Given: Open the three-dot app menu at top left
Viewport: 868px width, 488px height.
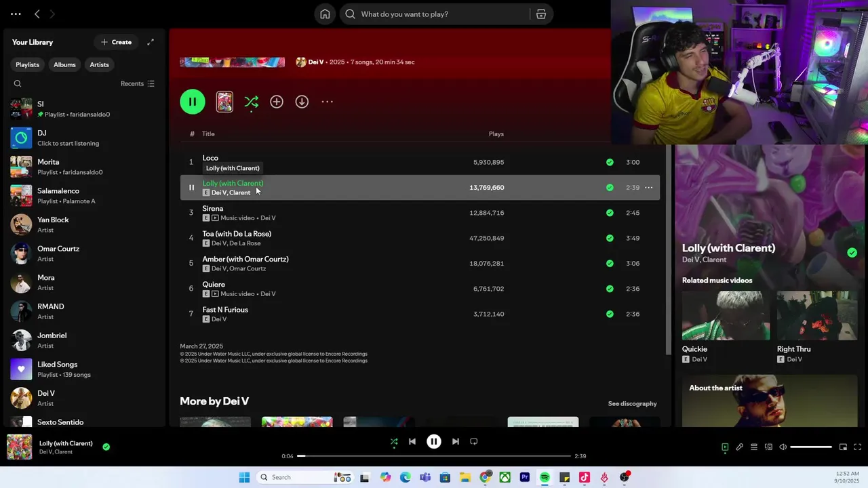Looking at the screenshot, I should 16,14.
